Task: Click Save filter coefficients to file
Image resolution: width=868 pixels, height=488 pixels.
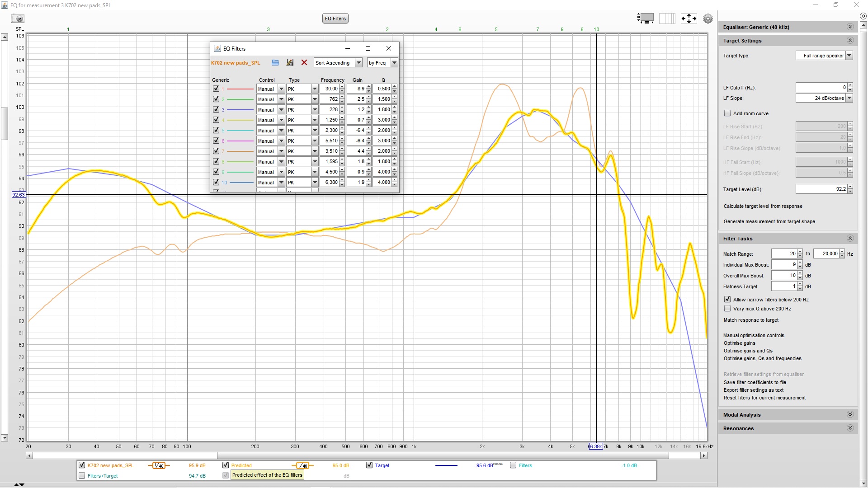Action: (x=755, y=382)
